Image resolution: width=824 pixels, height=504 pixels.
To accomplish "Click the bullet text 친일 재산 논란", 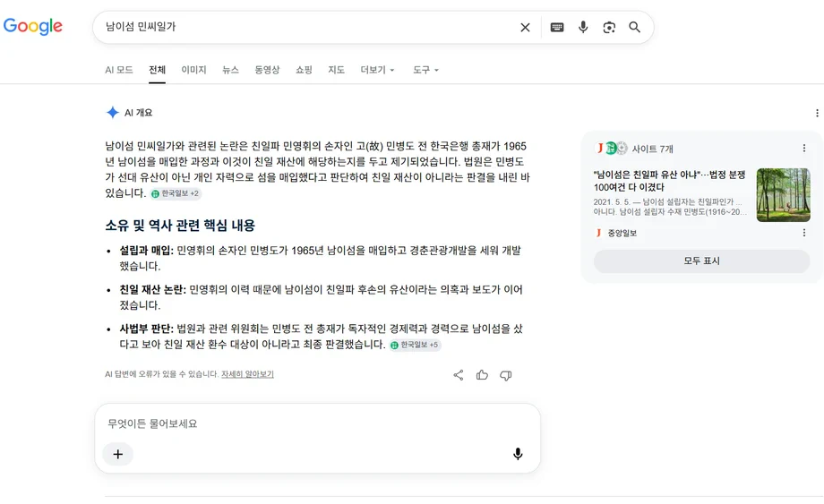I will 152,290.
